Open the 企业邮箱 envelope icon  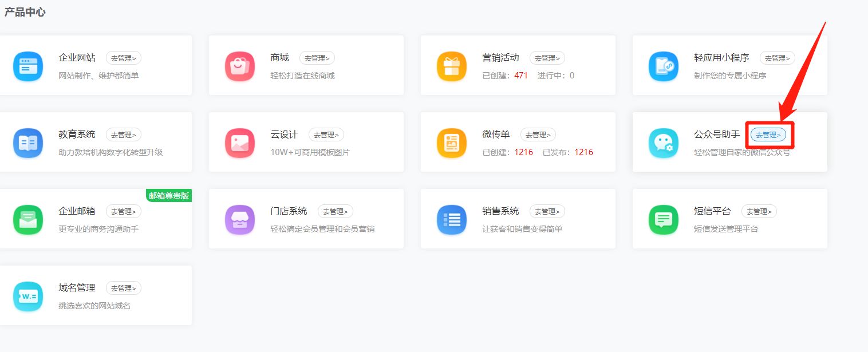pos(28,219)
